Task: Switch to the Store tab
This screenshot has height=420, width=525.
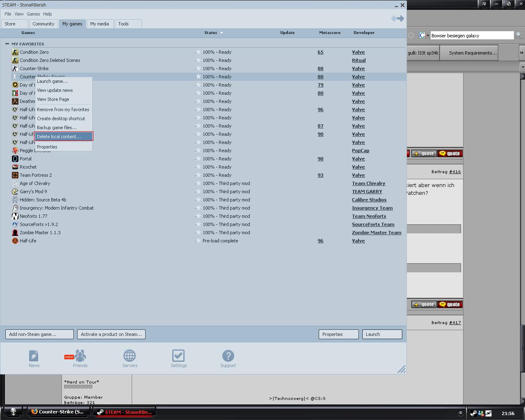Action: [14, 24]
